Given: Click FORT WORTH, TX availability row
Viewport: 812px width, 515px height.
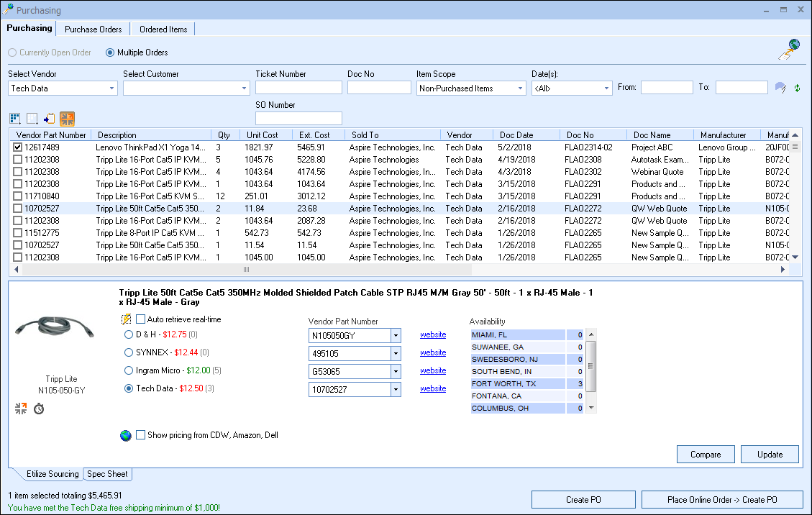Looking at the screenshot, I should click(x=527, y=384).
